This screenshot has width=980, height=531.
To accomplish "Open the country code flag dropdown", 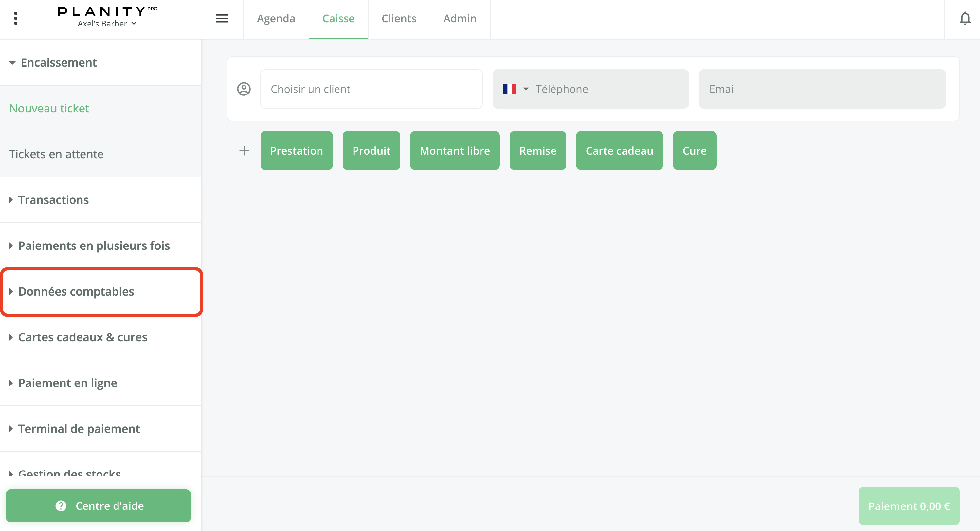I will 515,89.
